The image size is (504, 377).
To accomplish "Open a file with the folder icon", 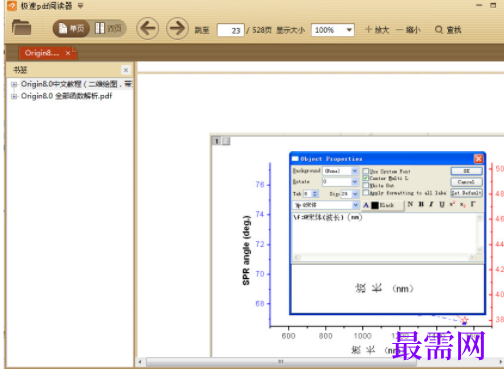I will click(21, 28).
